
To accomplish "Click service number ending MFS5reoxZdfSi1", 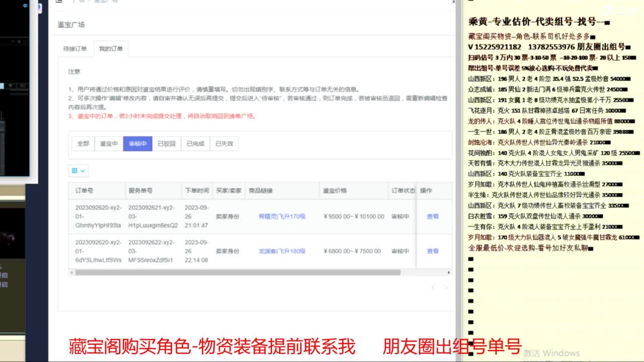I will (x=151, y=251).
